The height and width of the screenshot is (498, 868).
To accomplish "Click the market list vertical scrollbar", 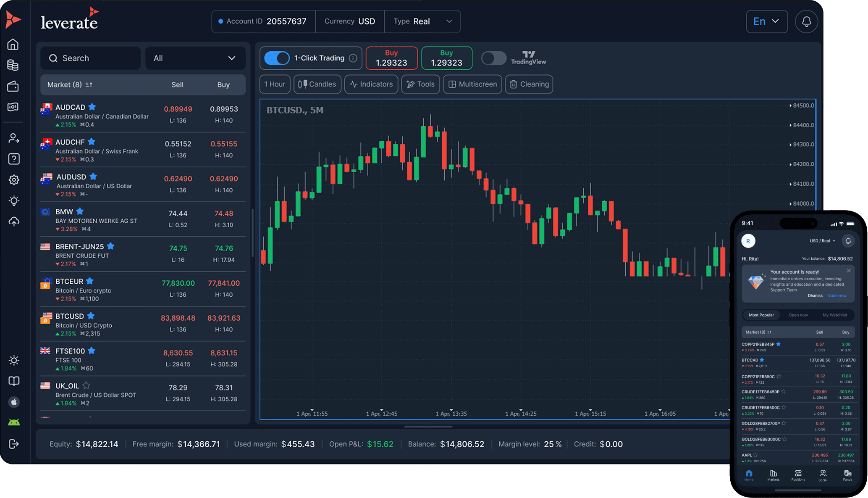I will pos(252,232).
